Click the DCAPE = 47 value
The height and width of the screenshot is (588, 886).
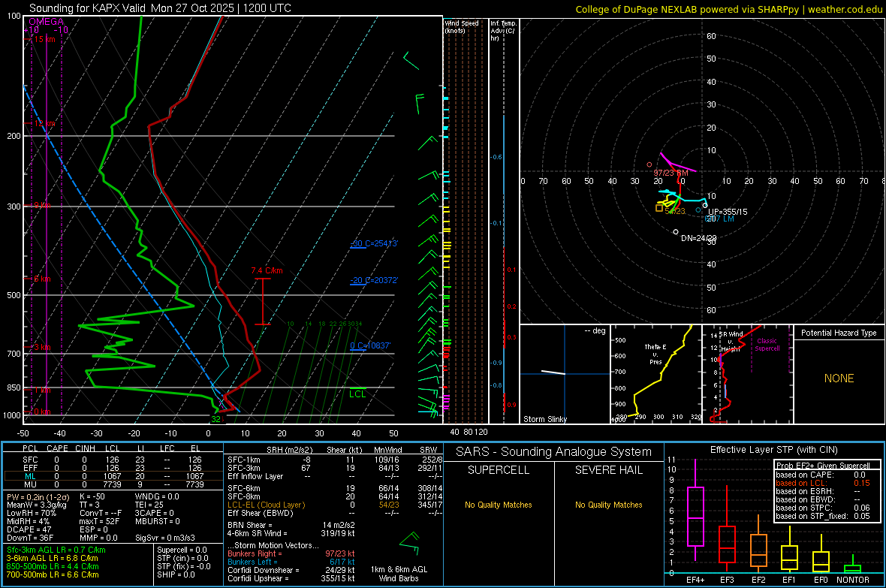coord(29,529)
